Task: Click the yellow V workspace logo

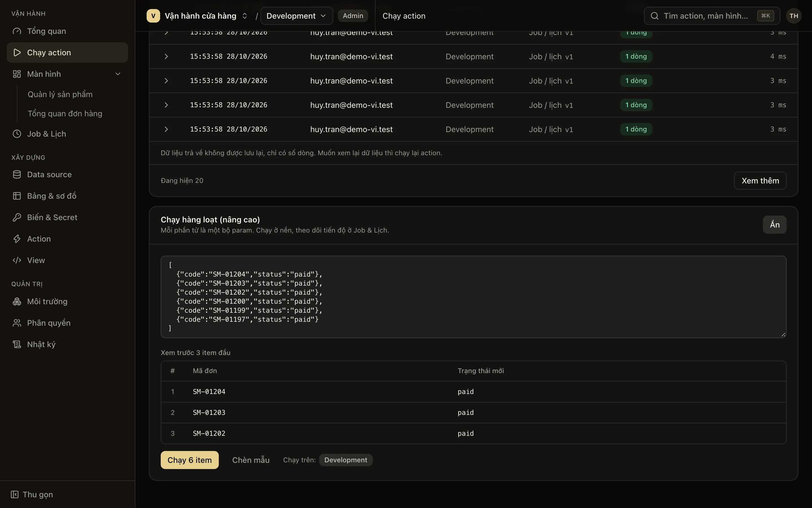Action: coord(153,16)
